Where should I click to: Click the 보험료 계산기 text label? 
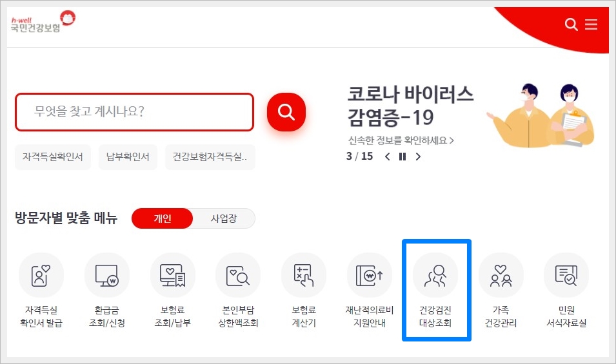(x=304, y=316)
